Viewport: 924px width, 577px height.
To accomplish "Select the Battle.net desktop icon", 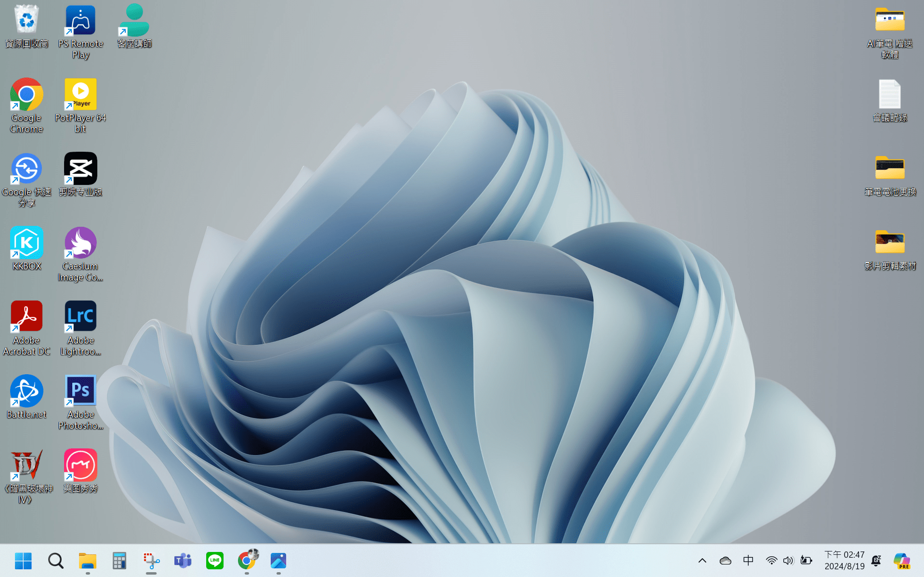I will pos(26,392).
